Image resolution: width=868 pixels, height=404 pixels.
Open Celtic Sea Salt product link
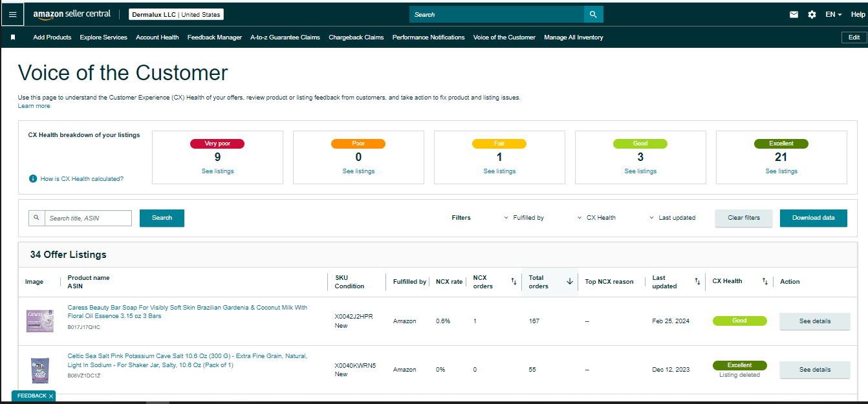pyautogui.click(x=188, y=361)
